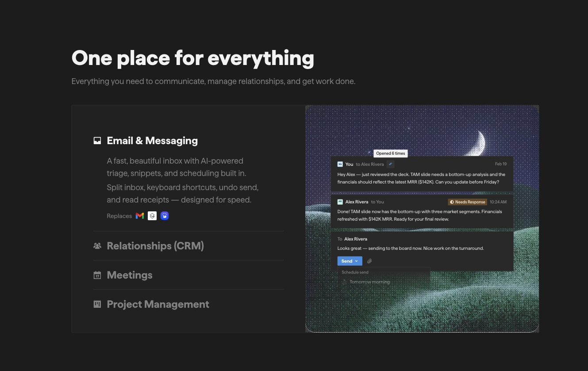
Task: Click the message starting 'Hey Alex — just reviewed'
Action: click(421, 178)
